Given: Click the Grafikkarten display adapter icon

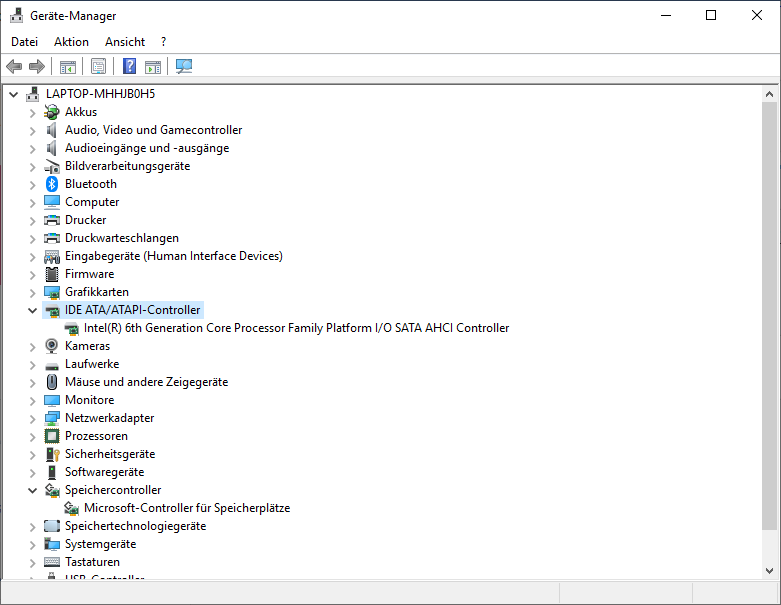Looking at the screenshot, I should pyautogui.click(x=52, y=292).
